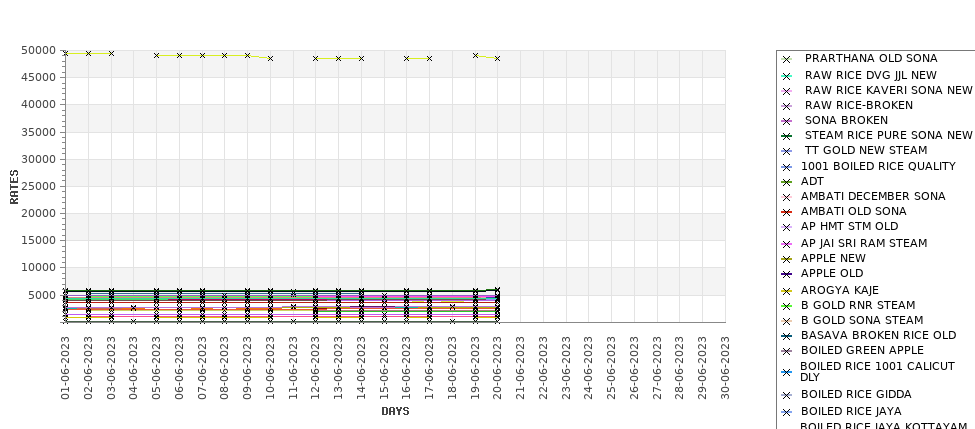Click SONA BROKEN legend label
Image resolution: width=975 pixels, height=429 pixels.
pos(846,121)
